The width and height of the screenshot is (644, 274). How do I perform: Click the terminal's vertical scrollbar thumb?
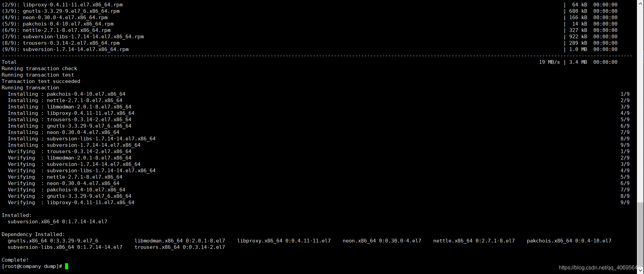pos(640,234)
